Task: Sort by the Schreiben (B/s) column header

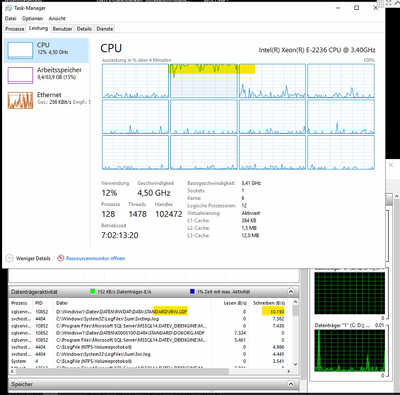Action: pyautogui.click(x=269, y=303)
